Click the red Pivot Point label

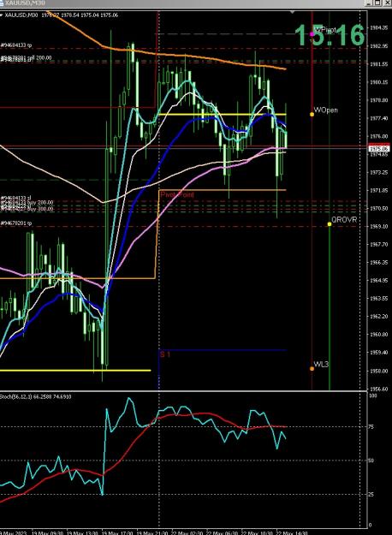point(177,194)
